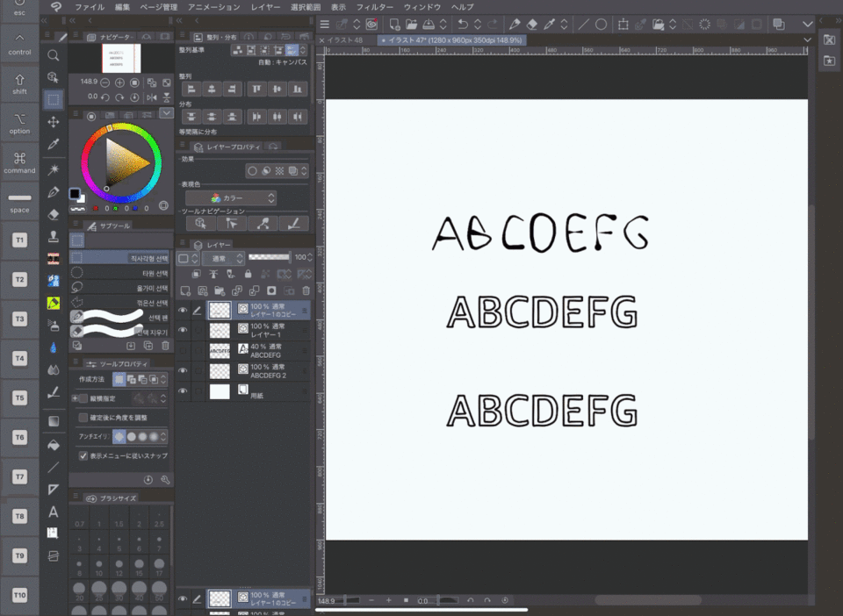This screenshot has height=616, width=843.
Task: Select the Zoom magnifier tool
Action: coord(54,55)
